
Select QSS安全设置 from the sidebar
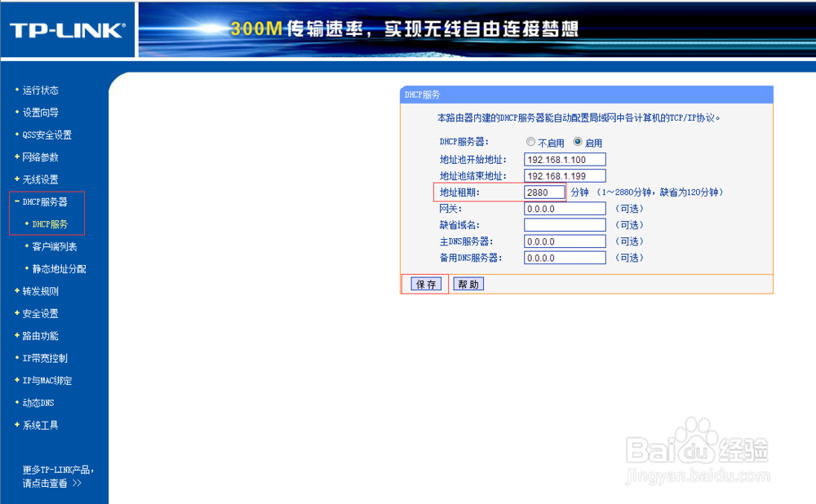(45, 134)
